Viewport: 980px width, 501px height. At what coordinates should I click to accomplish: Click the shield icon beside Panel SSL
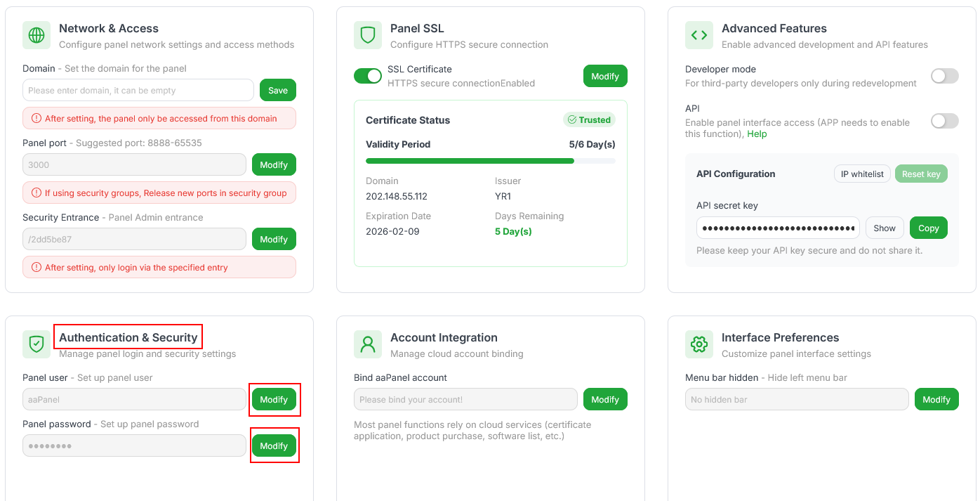[368, 35]
